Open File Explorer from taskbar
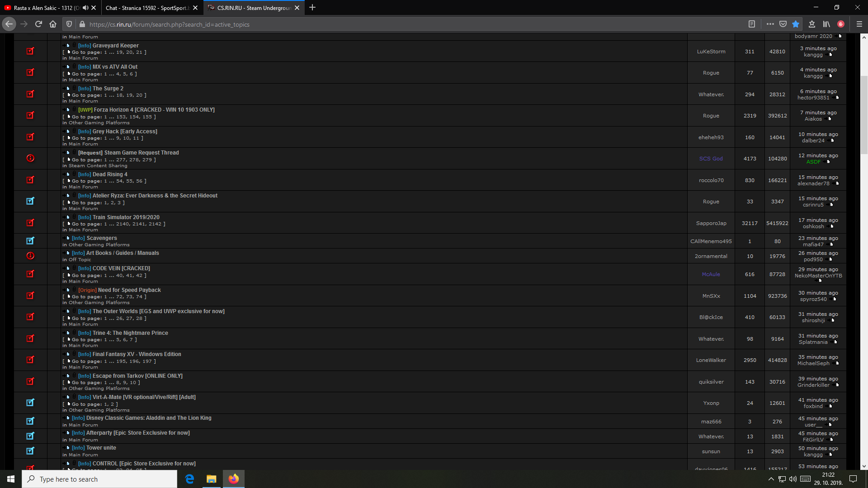The image size is (868, 488). click(211, 479)
